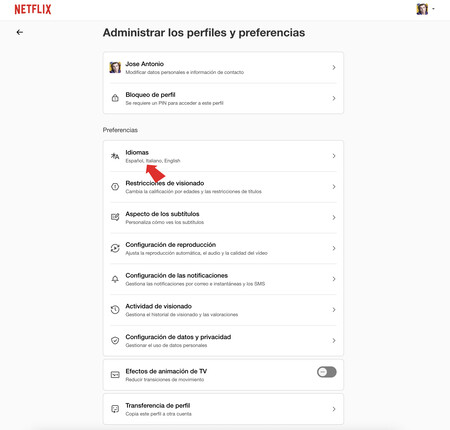This screenshot has height=430, width=450.
Task: Open Aspecto de los subtítulos chevron
Action: point(334,217)
